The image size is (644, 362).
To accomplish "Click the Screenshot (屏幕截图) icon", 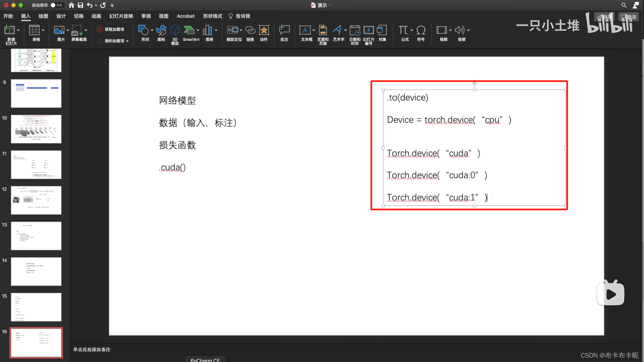I will coord(77,30).
